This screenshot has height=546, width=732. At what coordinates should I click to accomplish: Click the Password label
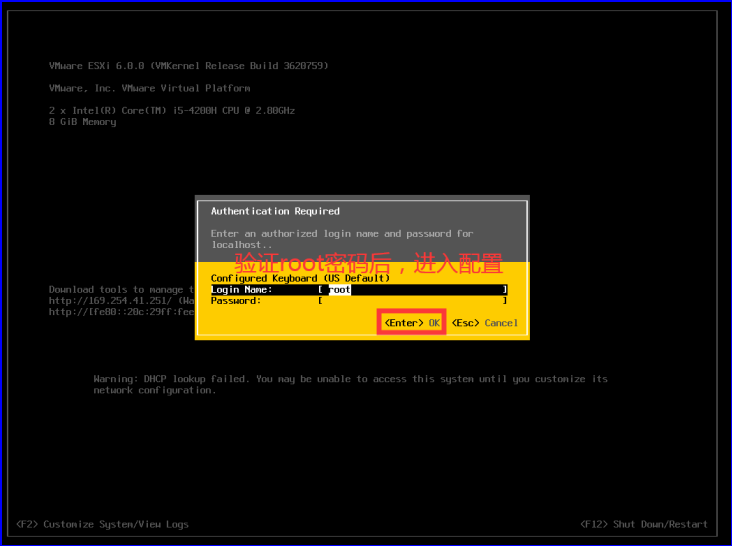pyautogui.click(x=236, y=301)
